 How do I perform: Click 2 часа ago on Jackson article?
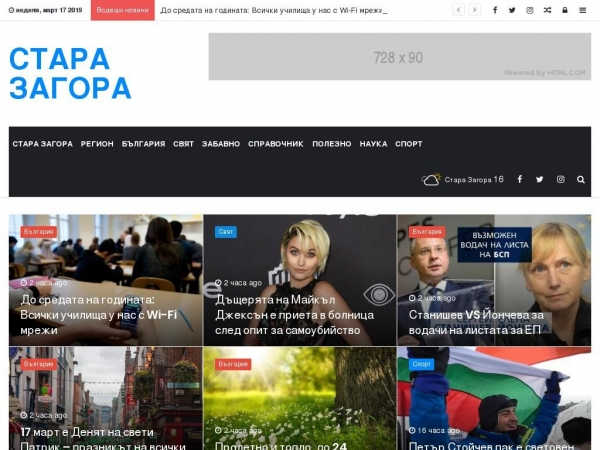click(x=238, y=283)
